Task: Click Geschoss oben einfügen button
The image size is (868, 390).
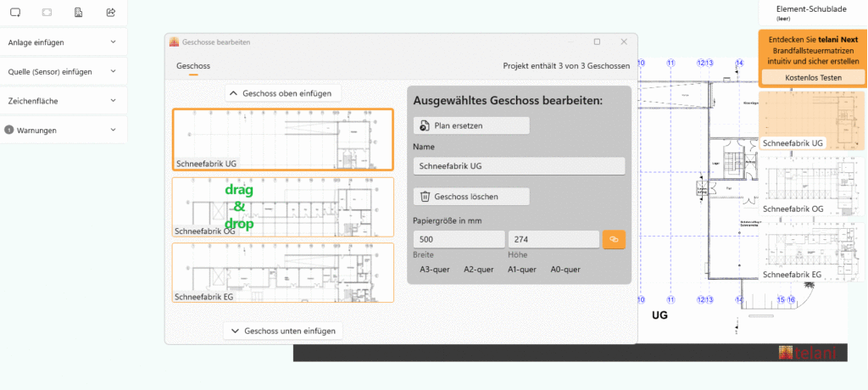Action: 284,93
